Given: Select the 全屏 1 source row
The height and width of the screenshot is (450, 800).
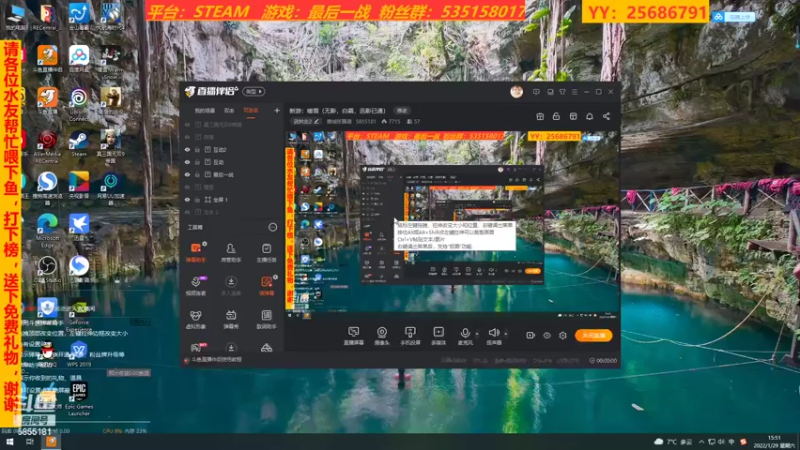Looking at the screenshot, I should [x=232, y=199].
